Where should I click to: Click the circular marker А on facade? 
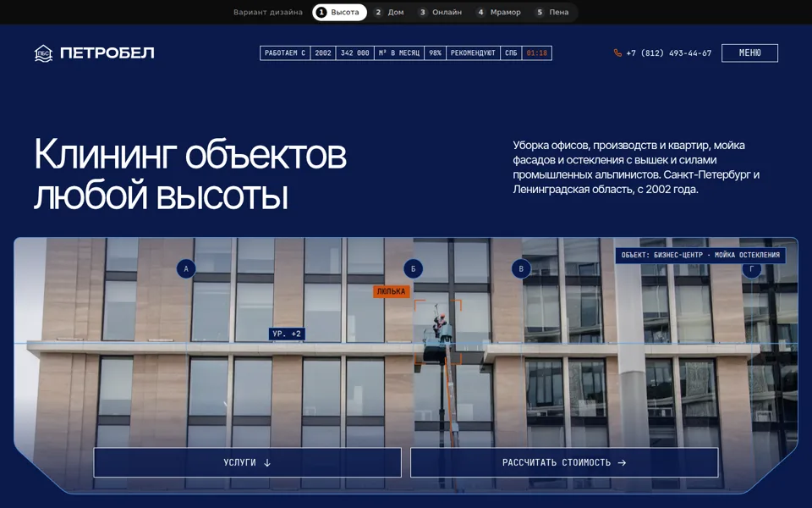186,268
